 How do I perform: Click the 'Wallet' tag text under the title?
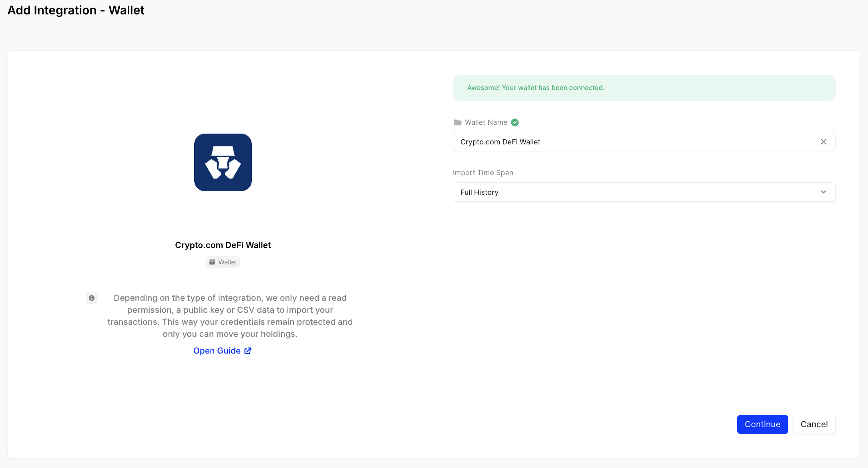[x=227, y=262]
